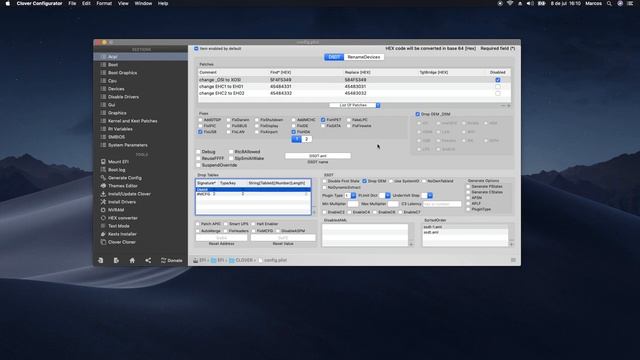This screenshot has height=360, width=640.
Task: Open the Plugin Type dropdown
Action: pos(350,196)
